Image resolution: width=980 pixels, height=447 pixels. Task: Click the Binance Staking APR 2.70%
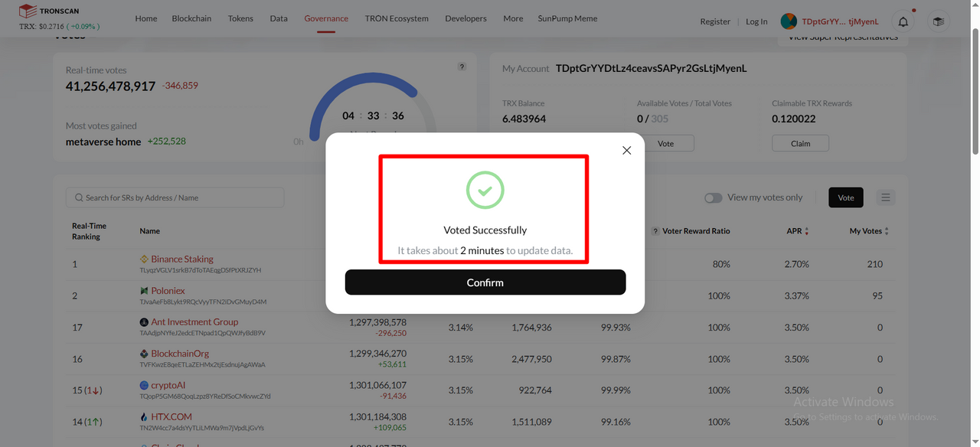click(x=796, y=264)
